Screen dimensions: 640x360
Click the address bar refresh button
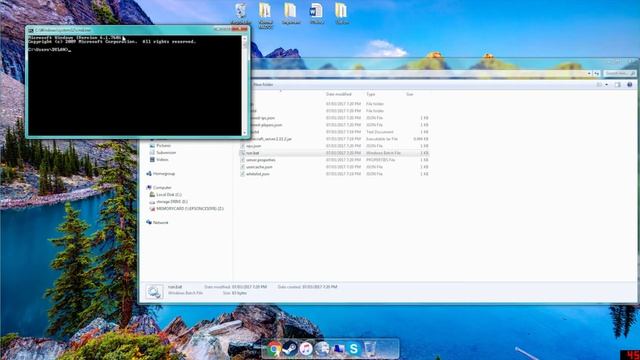(x=597, y=73)
